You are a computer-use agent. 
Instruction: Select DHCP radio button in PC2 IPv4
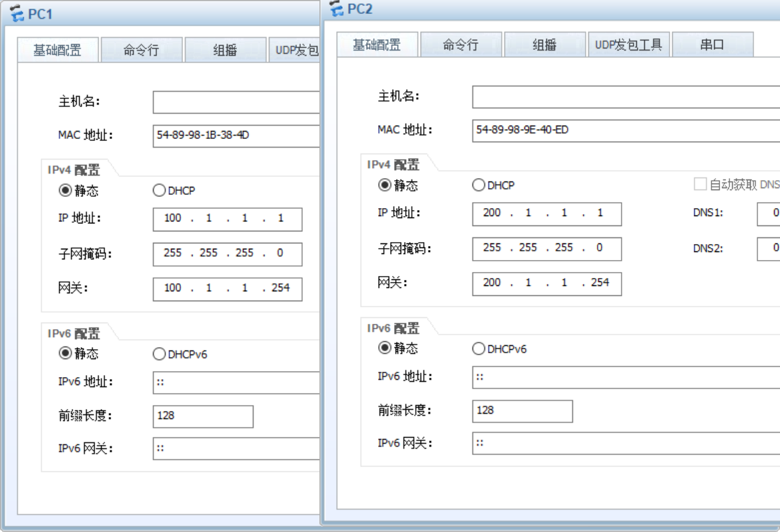point(479,186)
